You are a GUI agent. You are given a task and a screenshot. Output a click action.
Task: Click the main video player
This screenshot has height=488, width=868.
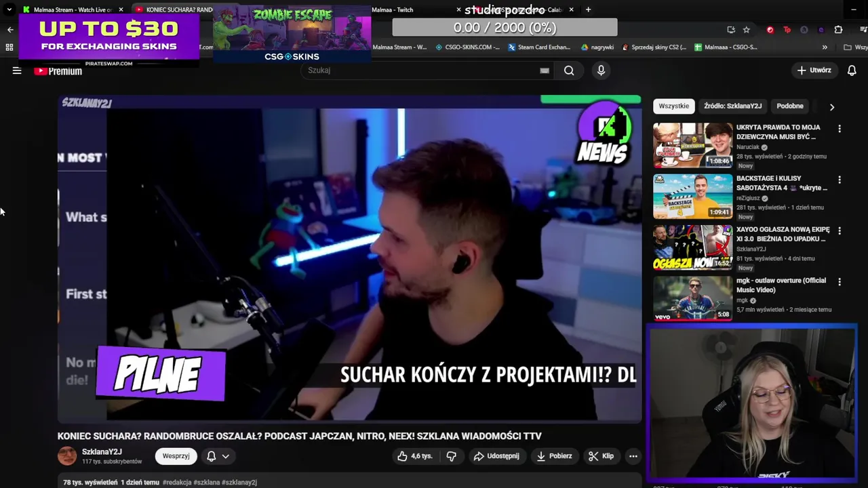pyautogui.click(x=349, y=259)
